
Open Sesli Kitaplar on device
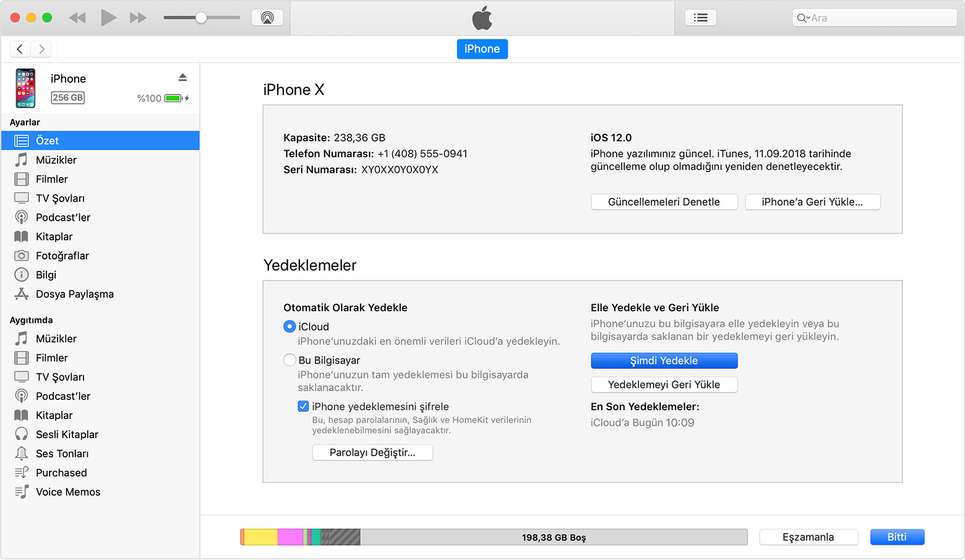(100, 434)
